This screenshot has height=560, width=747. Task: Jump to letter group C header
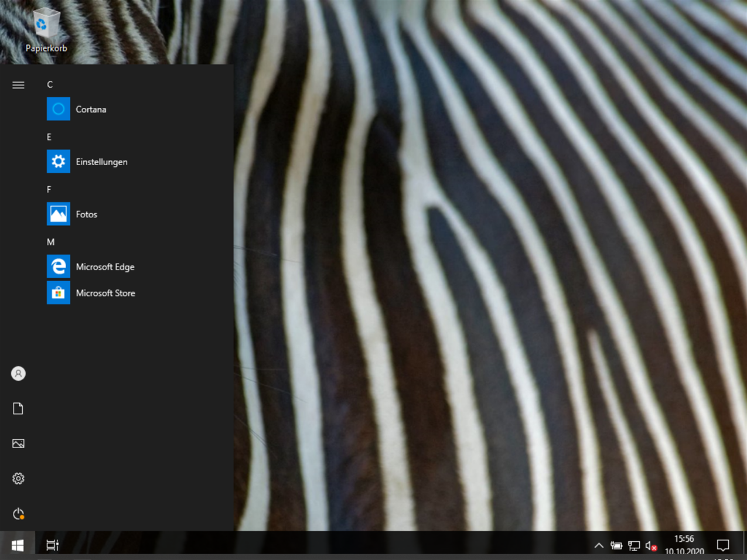click(50, 84)
